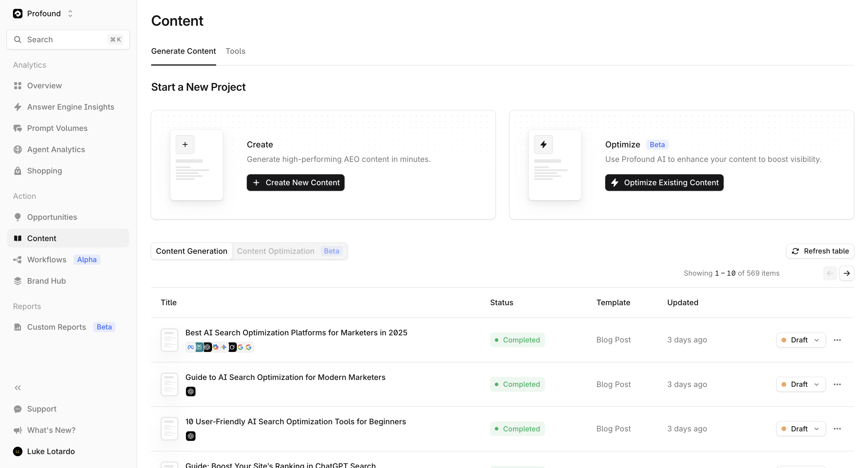This screenshot has width=868, height=468.
Task: Open Guide to AI Search Optimization article
Action: coord(285,377)
